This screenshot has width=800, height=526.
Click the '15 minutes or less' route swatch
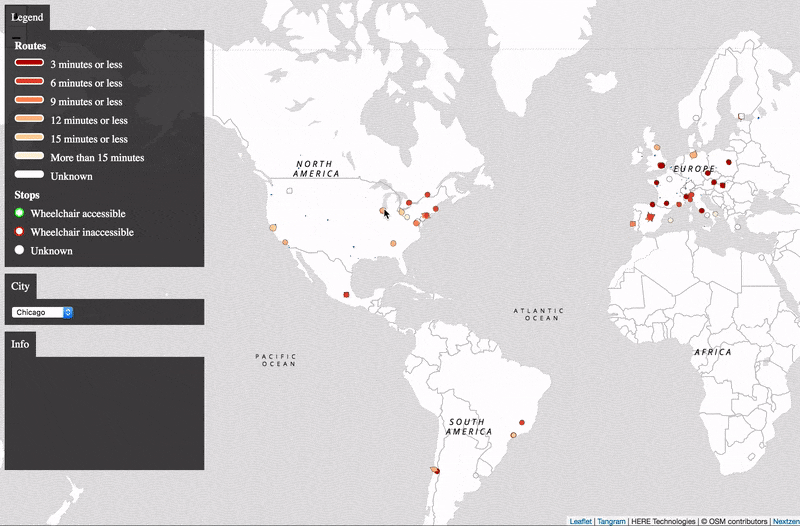coord(29,137)
